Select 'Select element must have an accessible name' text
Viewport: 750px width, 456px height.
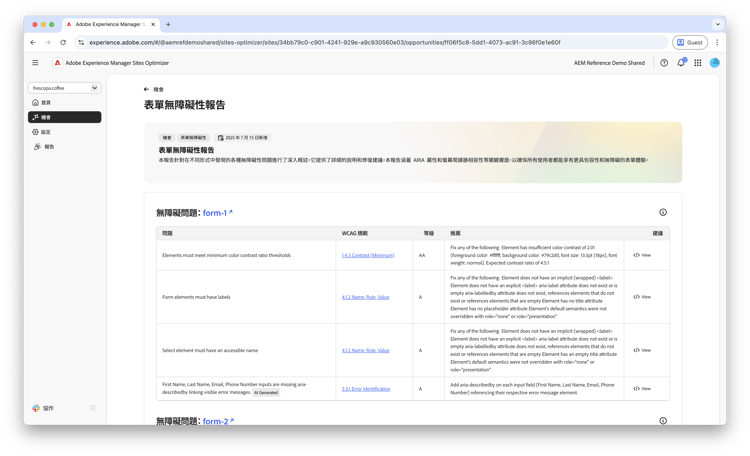click(210, 351)
